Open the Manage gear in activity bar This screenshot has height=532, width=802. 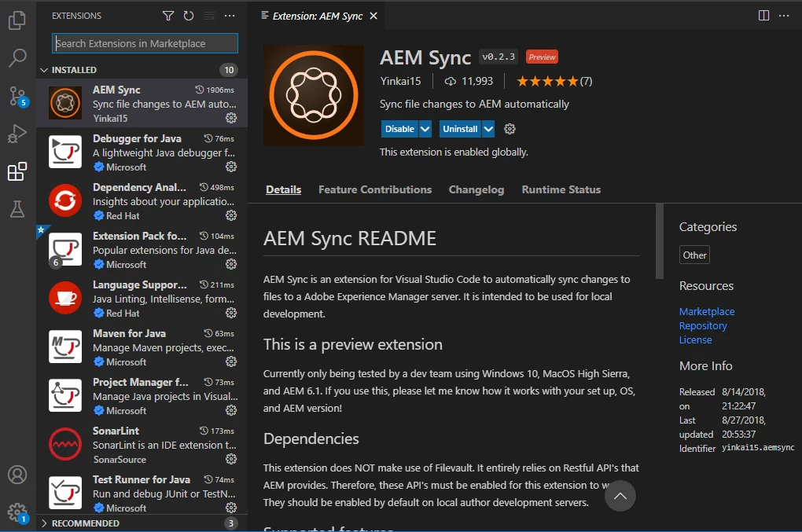(x=17, y=512)
